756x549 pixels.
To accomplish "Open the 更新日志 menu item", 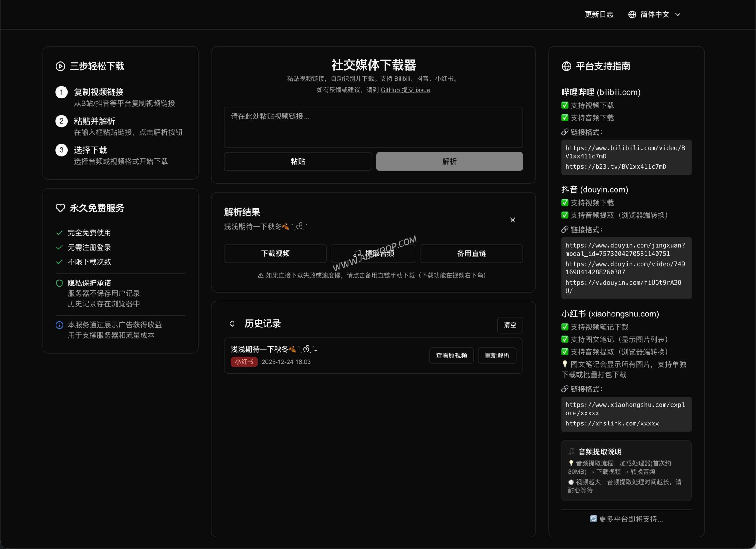I will 599,14.
